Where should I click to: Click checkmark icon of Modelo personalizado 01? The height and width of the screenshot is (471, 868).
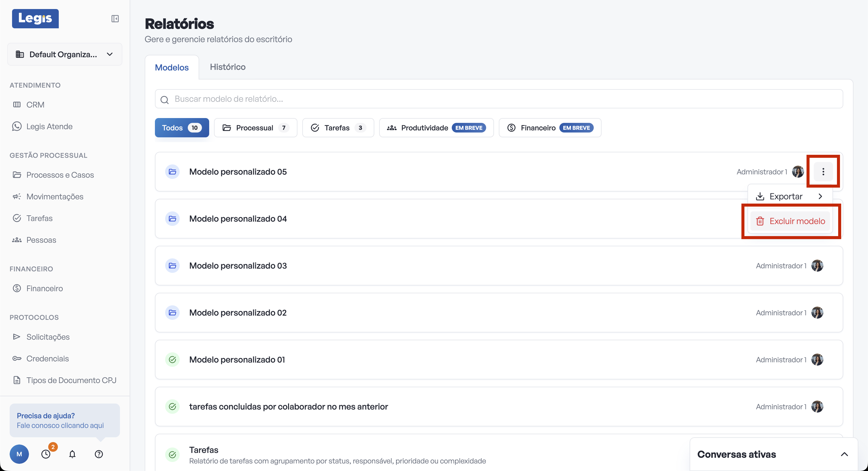click(x=172, y=360)
